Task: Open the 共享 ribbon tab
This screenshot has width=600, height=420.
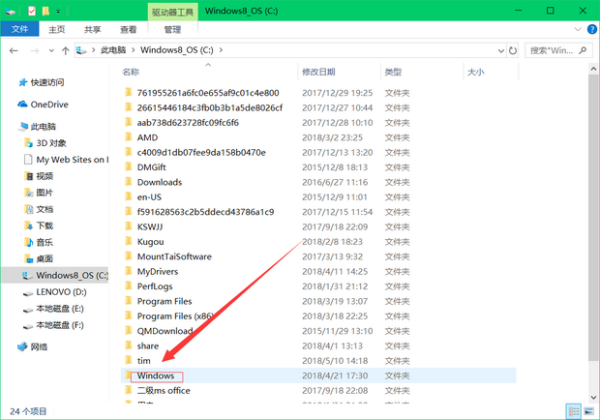Action: [92, 30]
